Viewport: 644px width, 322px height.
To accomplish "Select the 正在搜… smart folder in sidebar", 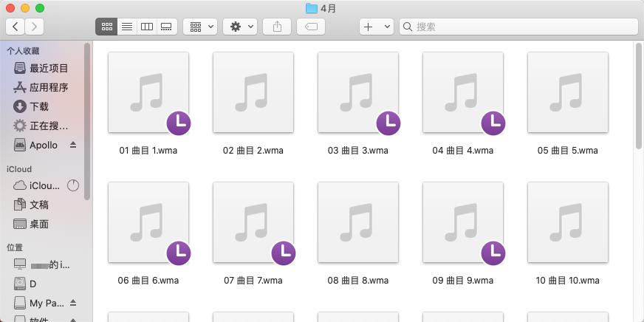I will pos(41,126).
